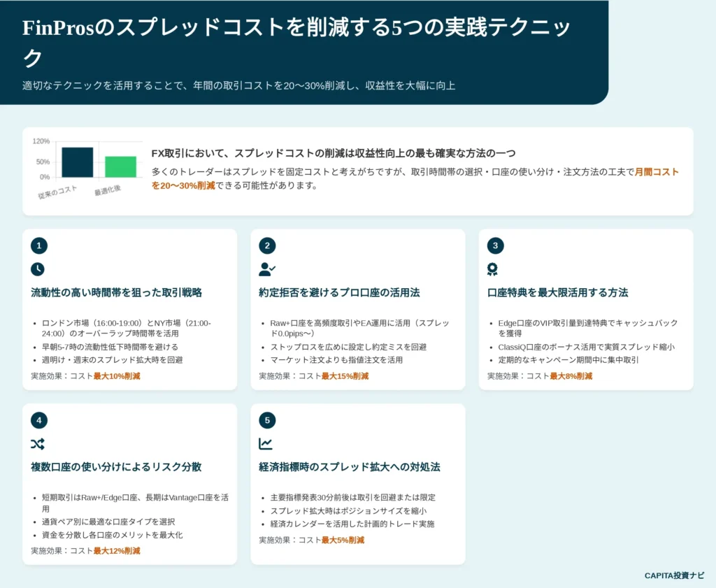Click bullet ClassiQ口座のボーナス活用で実質スプレッド縮小
Viewport: 716px width, 588px height.
tap(587, 347)
